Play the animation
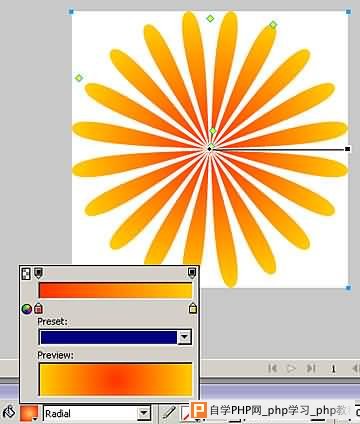Viewport: 360px width, 424px height. 291,368
